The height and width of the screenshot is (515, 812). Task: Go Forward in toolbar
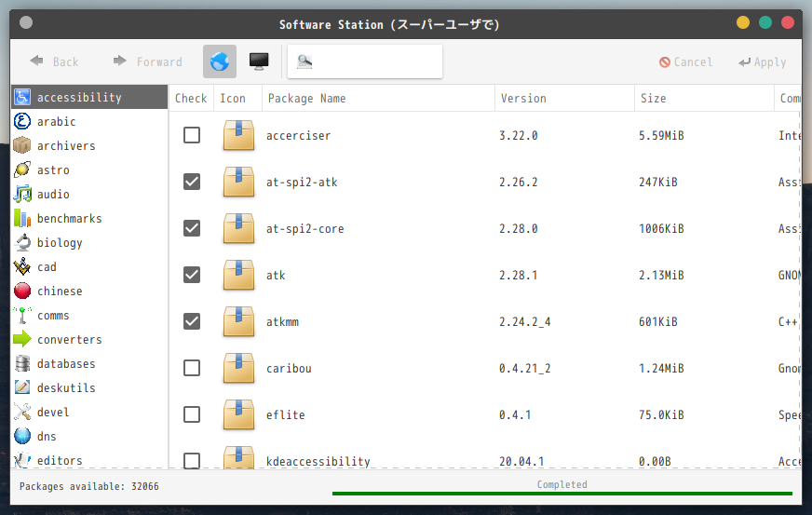click(x=147, y=61)
